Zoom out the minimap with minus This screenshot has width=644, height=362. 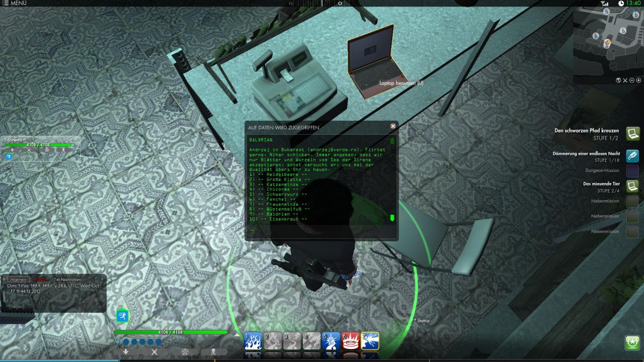coord(632,80)
